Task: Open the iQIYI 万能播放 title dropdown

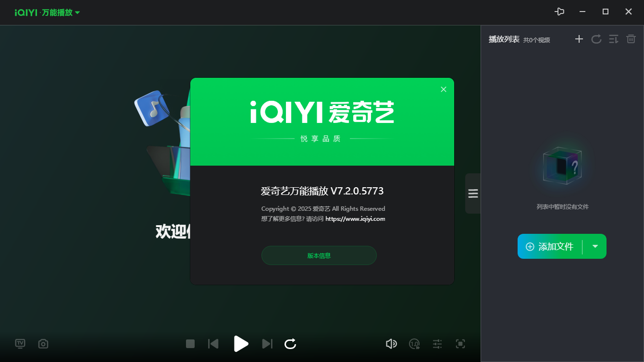Action: coord(78,12)
